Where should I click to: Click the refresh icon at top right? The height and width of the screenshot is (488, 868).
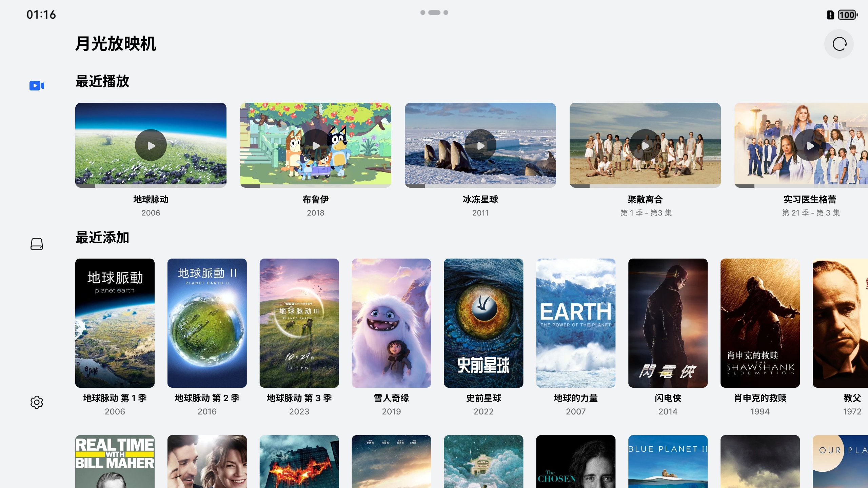click(x=839, y=44)
